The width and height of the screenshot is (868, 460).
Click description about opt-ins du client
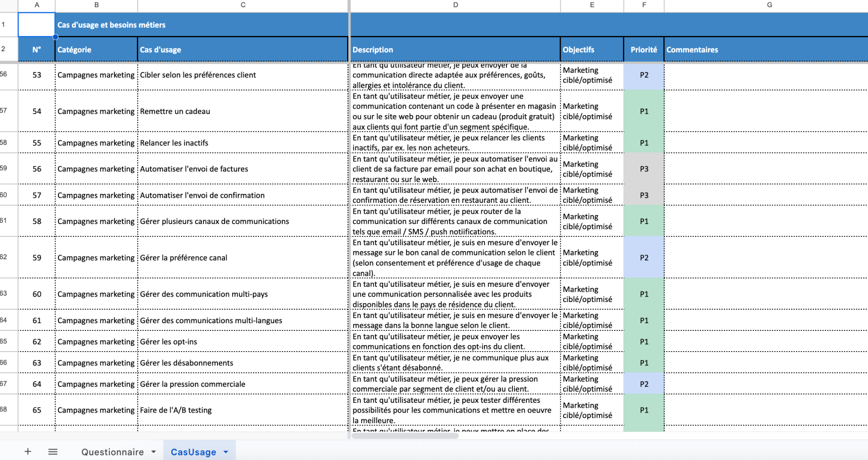coord(455,341)
